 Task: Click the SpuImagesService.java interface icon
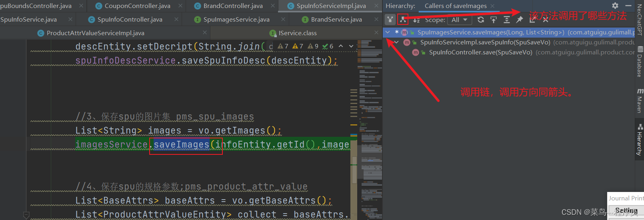click(x=197, y=20)
